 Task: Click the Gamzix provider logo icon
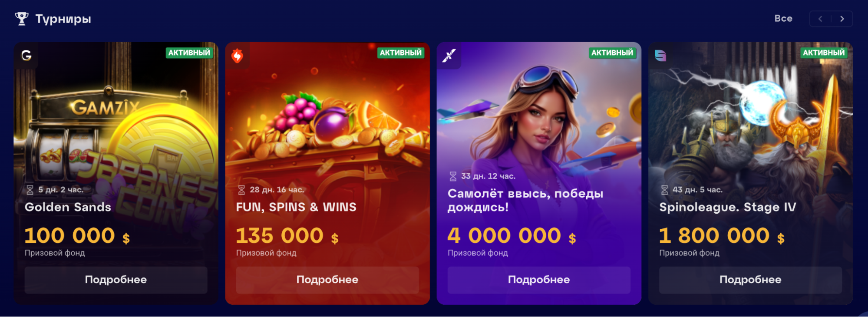[x=26, y=55]
